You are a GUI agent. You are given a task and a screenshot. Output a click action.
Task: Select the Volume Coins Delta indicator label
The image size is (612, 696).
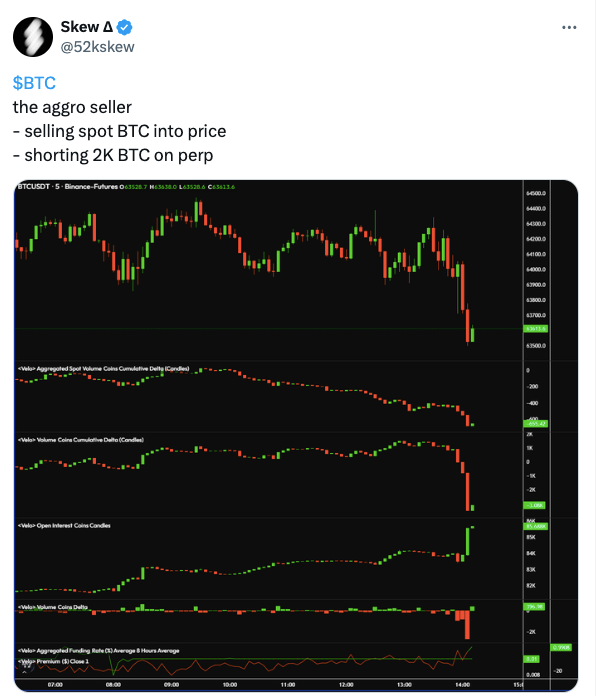[53, 607]
